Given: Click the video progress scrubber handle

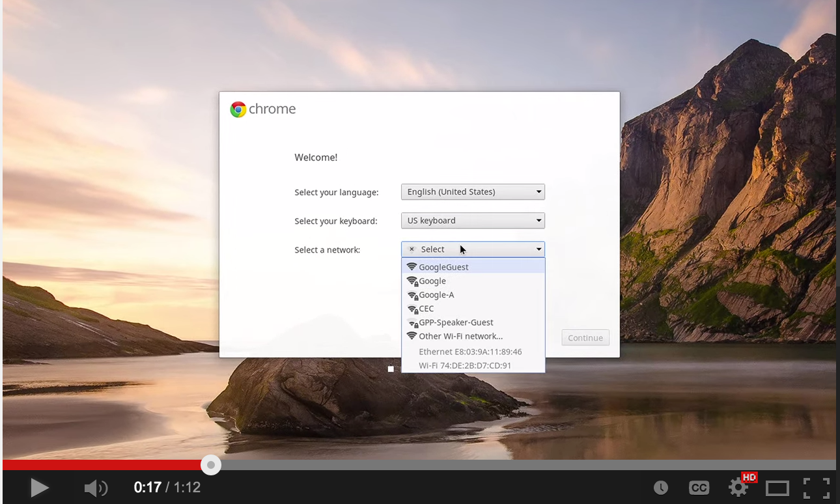Looking at the screenshot, I should (210, 465).
